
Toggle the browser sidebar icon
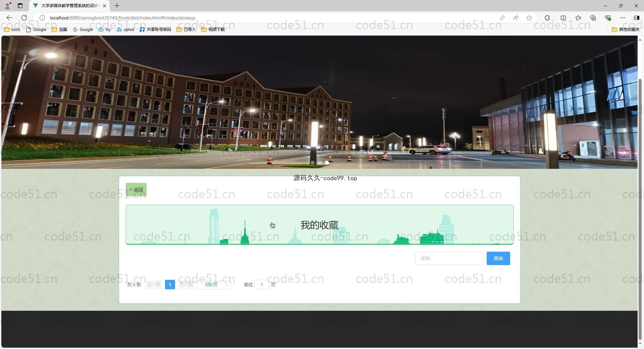(x=636, y=18)
